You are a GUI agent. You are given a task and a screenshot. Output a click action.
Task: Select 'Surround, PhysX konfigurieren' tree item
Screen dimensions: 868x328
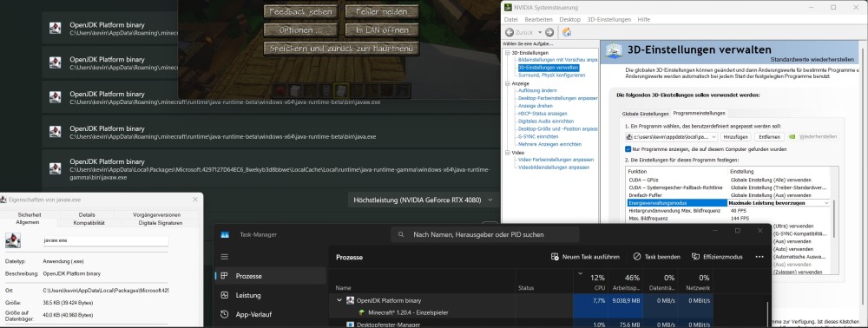[x=551, y=75]
